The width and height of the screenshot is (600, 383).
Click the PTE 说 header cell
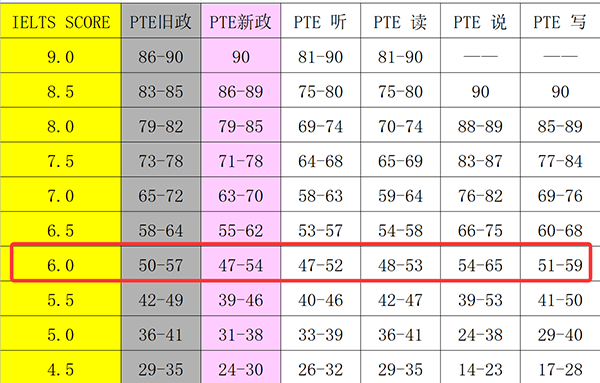(480, 21)
